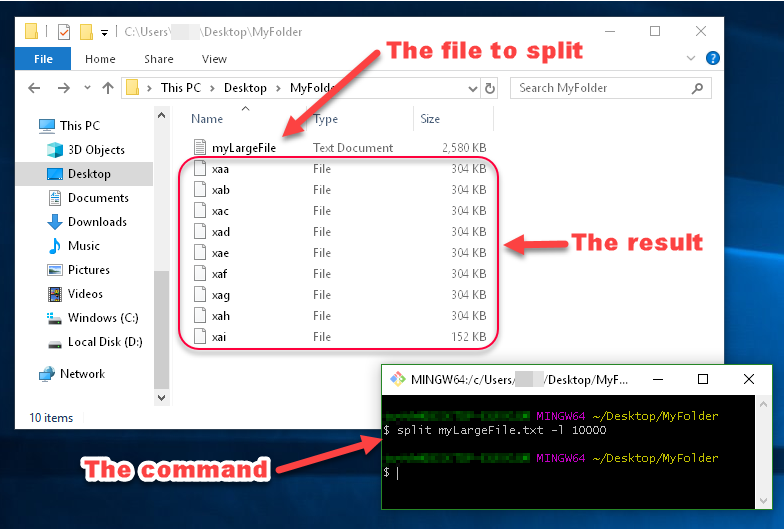
Task: Select the xag file icon
Action: [x=200, y=294]
